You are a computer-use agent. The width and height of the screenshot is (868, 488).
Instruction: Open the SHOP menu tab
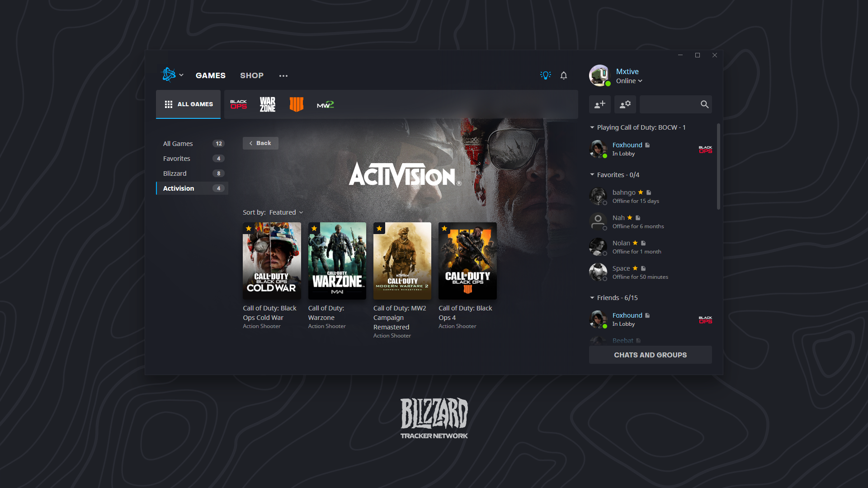(x=251, y=75)
